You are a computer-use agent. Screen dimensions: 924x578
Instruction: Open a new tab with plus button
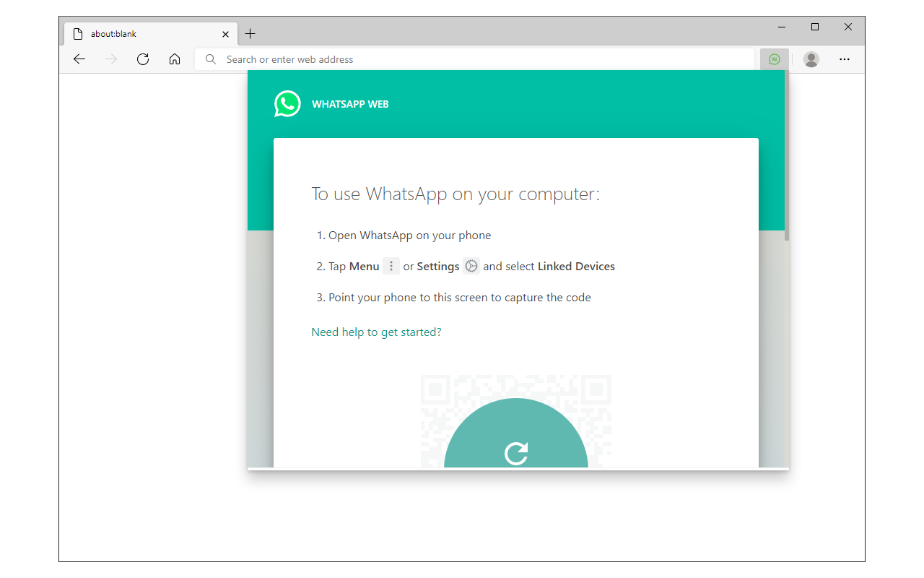coord(250,34)
